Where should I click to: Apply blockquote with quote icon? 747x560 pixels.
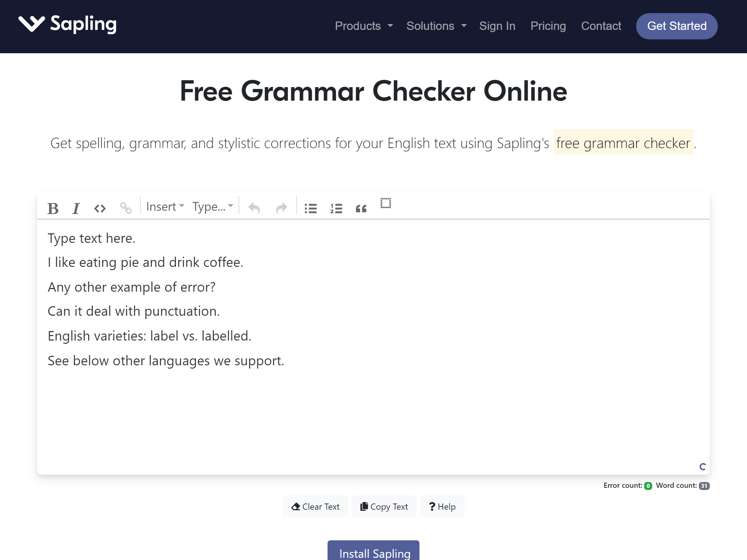click(361, 209)
